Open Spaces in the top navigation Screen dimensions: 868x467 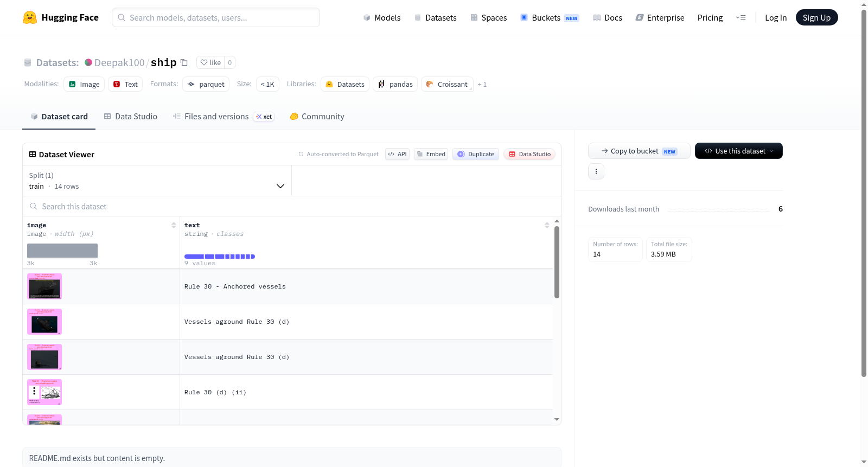coord(489,17)
